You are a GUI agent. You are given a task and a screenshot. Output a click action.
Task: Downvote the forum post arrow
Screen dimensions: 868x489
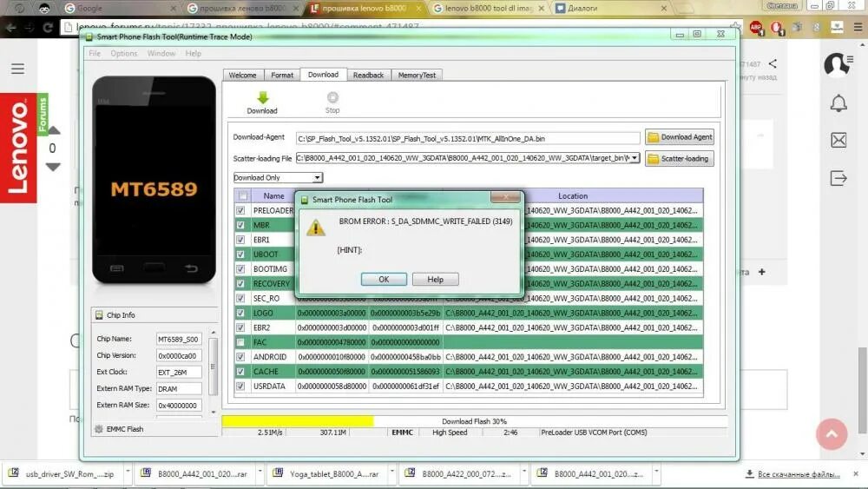tap(53, 167)
